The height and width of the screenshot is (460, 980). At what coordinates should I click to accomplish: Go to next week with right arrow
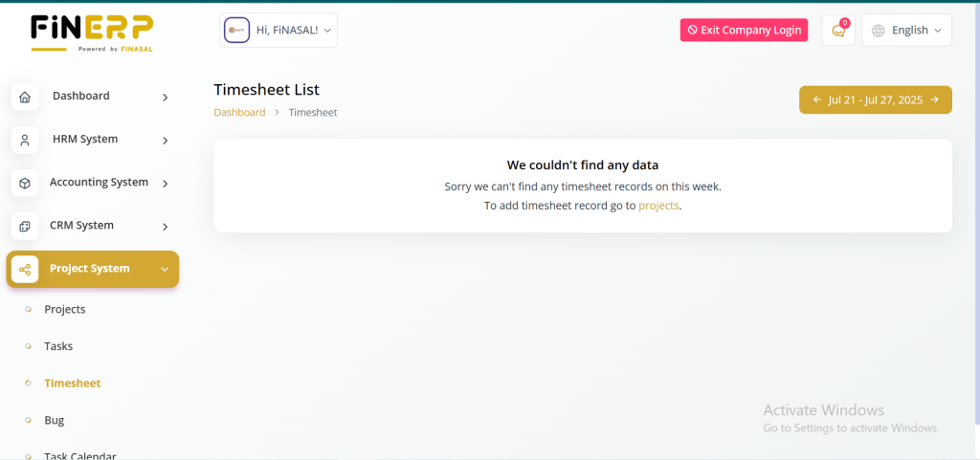click(x=934, y=99)
